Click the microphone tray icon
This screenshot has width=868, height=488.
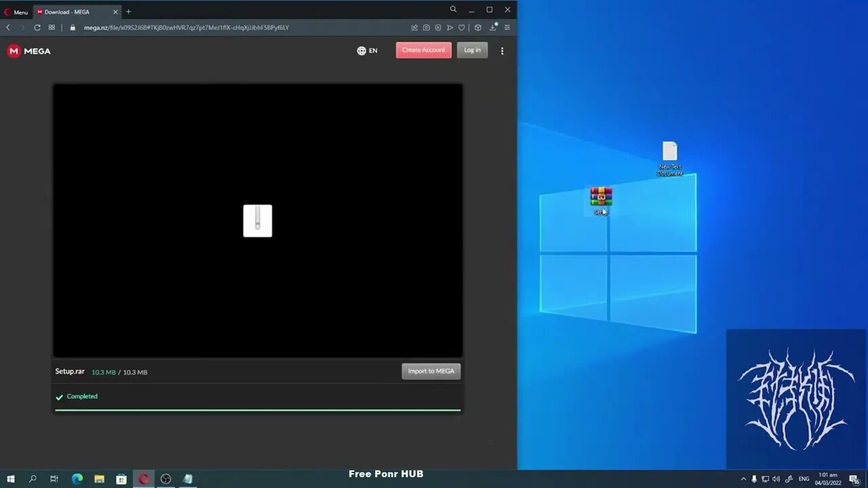coord(754,479)
